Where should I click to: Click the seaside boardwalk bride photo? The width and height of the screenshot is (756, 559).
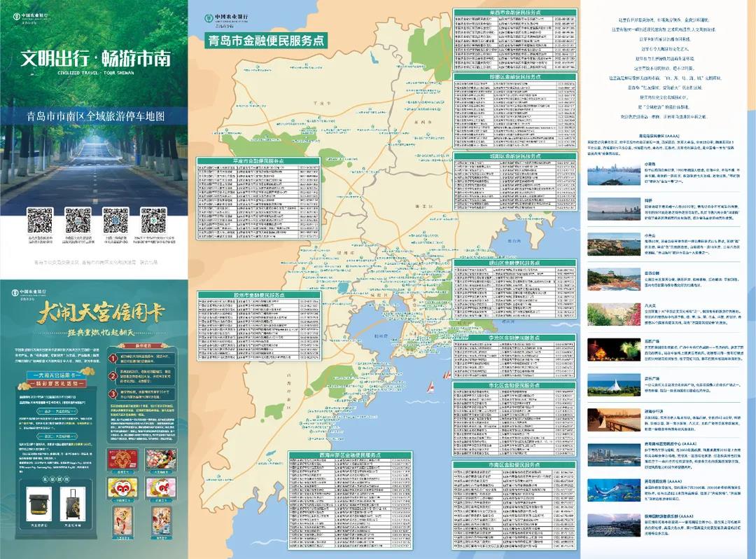click(x=614, y=420)
